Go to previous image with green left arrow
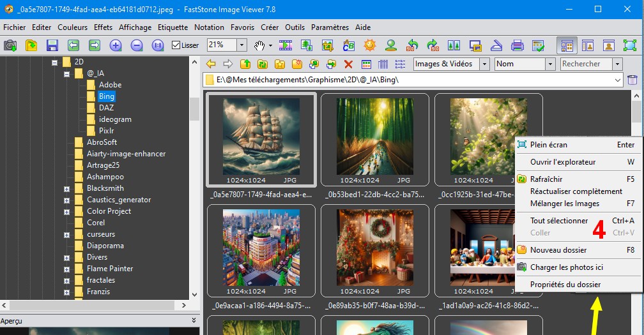The height and width of the screenshot is (335, 644). [x=73, y=45]
